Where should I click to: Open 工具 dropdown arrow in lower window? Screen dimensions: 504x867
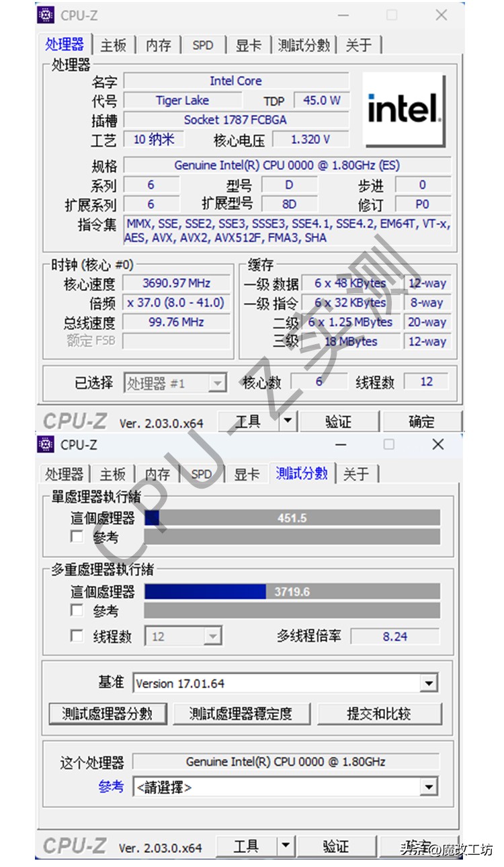click(286, 847)
